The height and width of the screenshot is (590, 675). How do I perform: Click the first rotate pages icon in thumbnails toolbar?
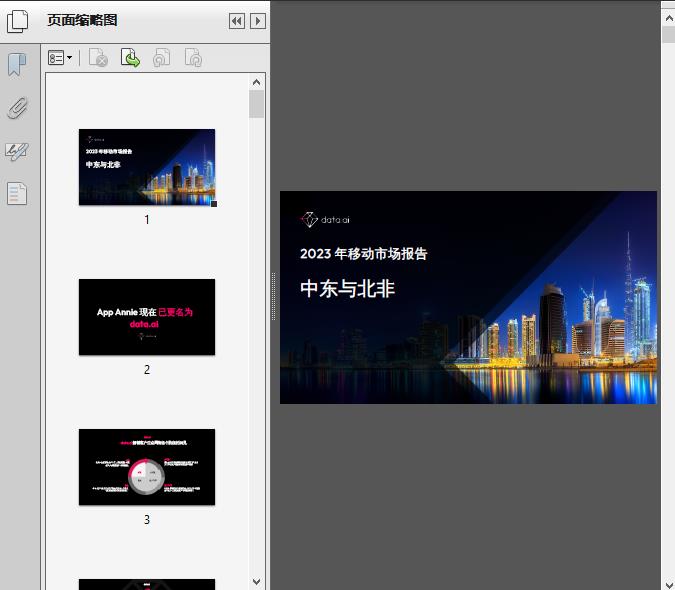(161, 58)
